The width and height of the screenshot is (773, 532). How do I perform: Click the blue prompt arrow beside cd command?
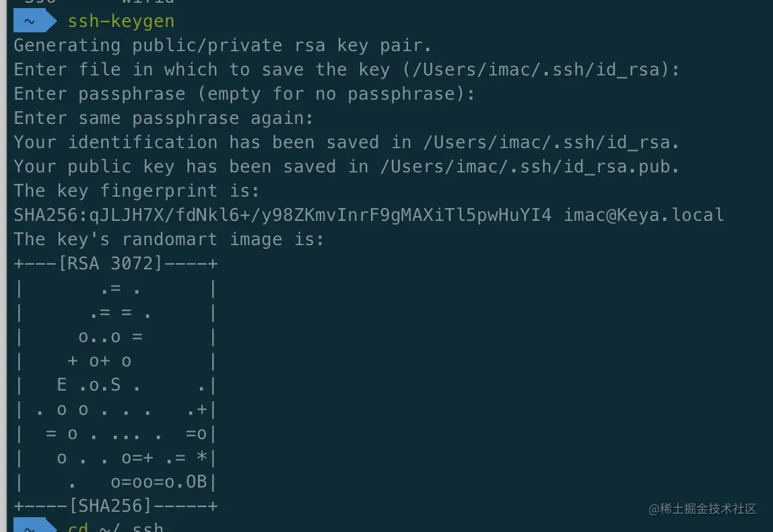click(x=35, y=525)
